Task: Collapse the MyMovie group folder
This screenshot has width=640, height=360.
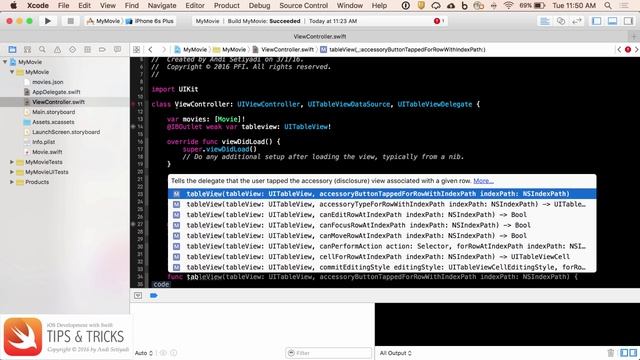Action: [12, 72]
